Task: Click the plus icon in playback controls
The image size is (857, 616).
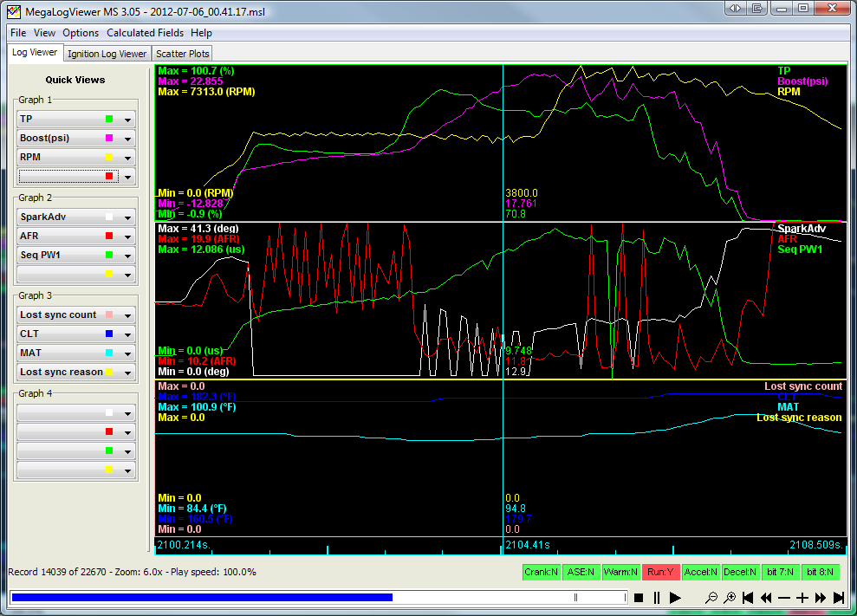Action: 802,598
